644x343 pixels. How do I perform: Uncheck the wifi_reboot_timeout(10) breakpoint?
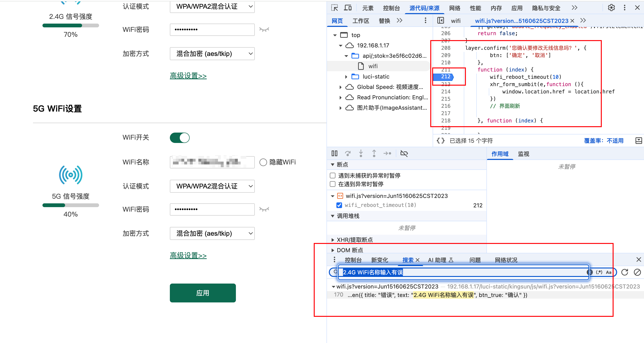pyautogui.click(x=339, y=205)
